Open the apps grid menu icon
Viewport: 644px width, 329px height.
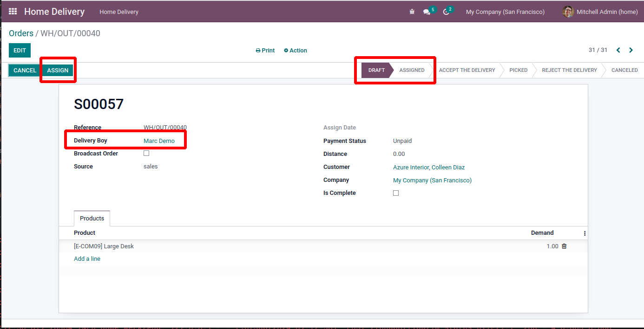click(x=13, y=12)
